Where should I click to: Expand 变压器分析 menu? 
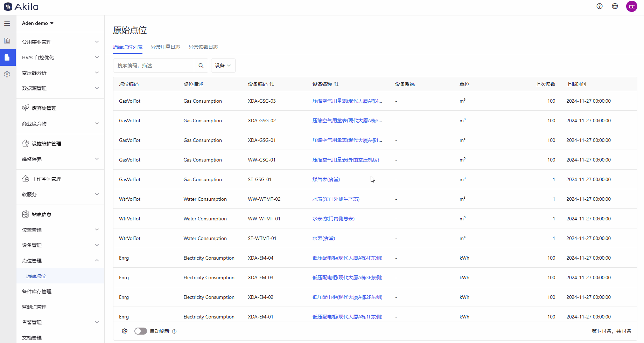(x=60, y=73)
